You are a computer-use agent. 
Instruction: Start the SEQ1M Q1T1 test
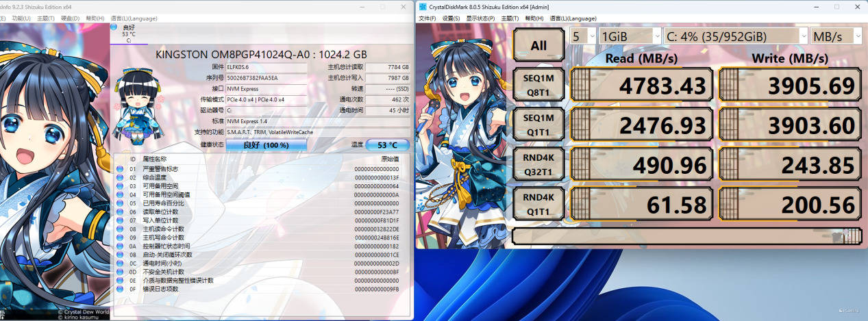(x=539, y=125)
